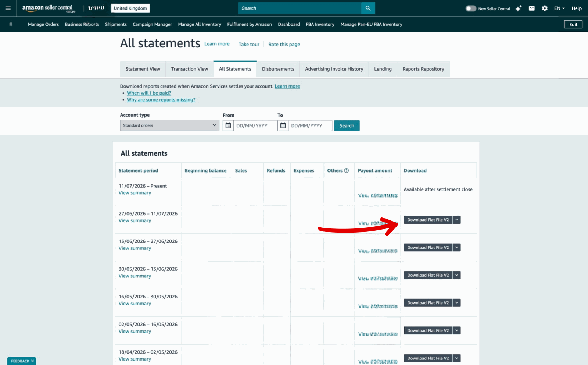
Task: Click the To date input field
Action: (310, 125)
